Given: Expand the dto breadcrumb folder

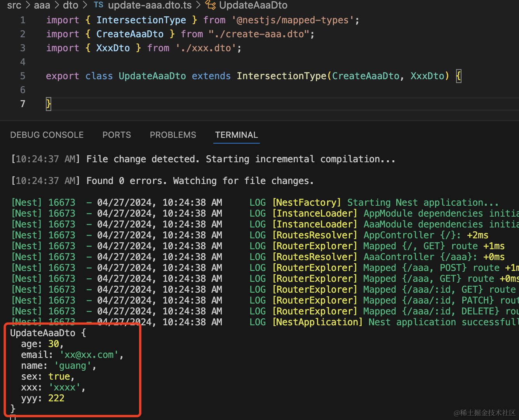Looking at the screenshot, I should point(70,5).
